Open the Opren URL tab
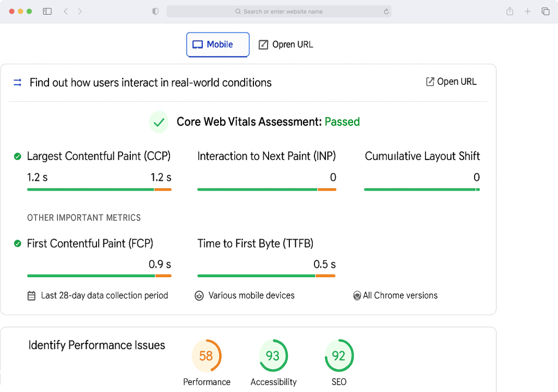 click(x=286, y=45)
